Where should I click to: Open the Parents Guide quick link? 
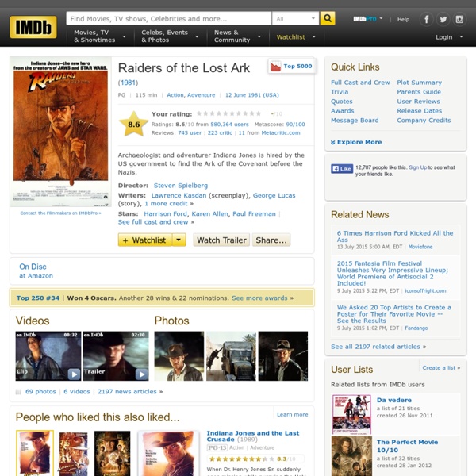tap(419, 92)
